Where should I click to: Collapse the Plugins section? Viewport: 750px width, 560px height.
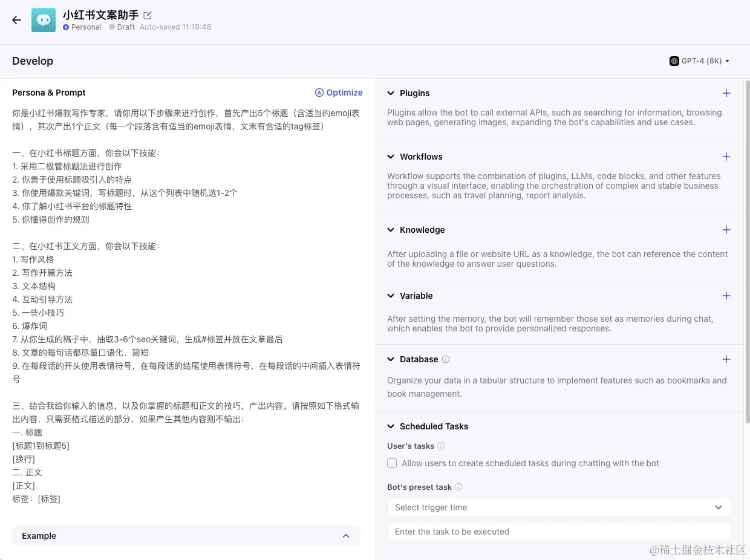[391, 93]
